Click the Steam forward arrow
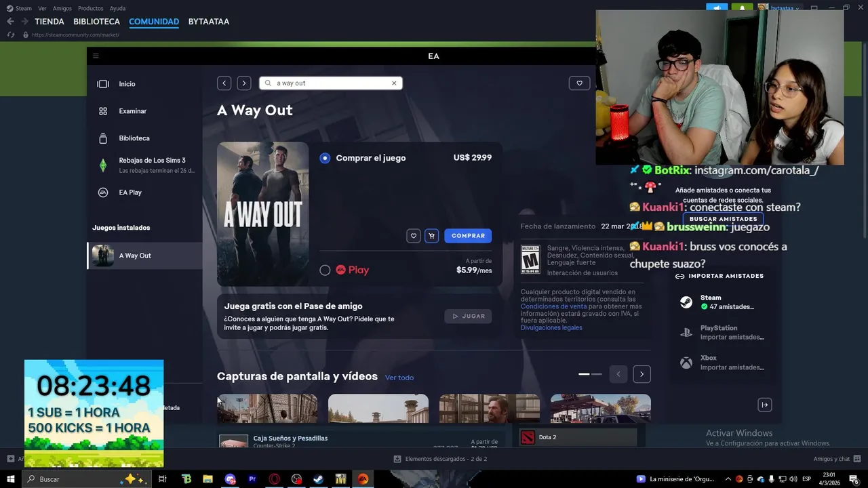Image resolution: width=868 pixels, height=488 pixels. (x=24, y=22)
